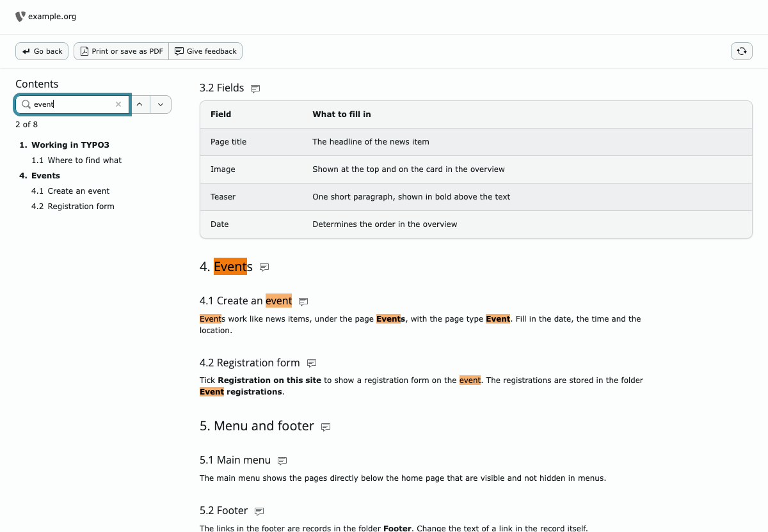Screen dimensions: 768x532
Task: Go to previous search match with up chevron
Action: point(140,104)
